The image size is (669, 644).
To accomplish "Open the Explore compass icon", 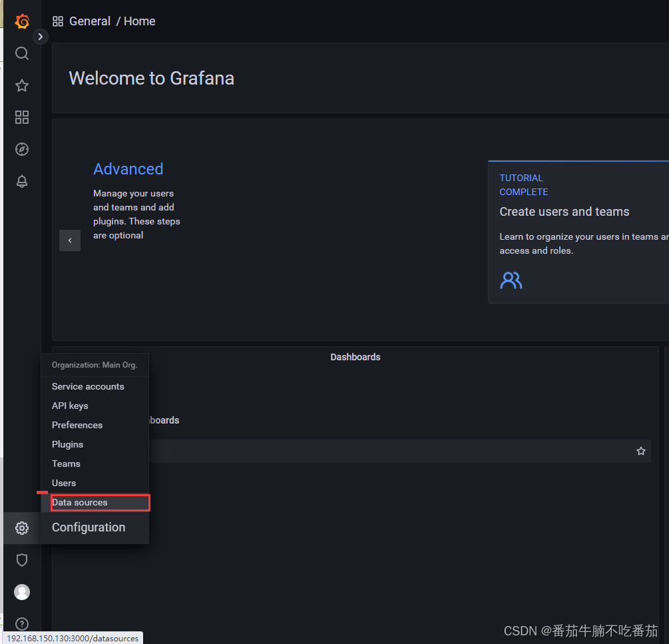I will (22, 149).
